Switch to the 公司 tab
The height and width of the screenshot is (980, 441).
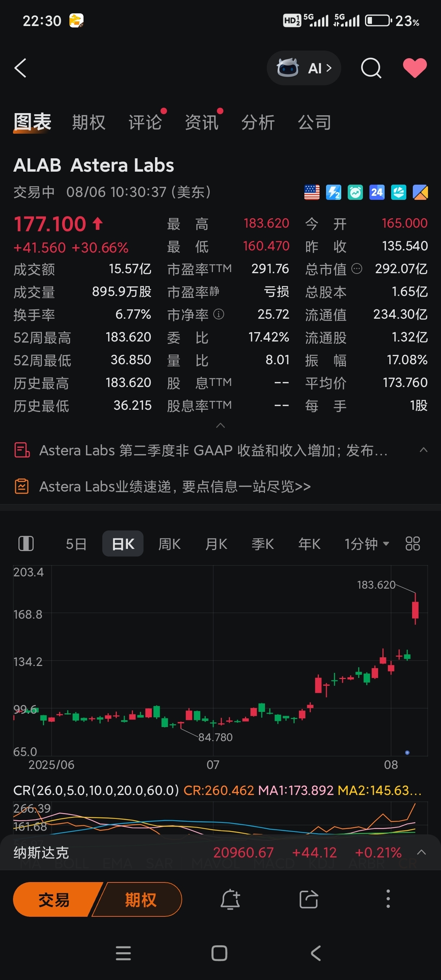tap(314, 122)
